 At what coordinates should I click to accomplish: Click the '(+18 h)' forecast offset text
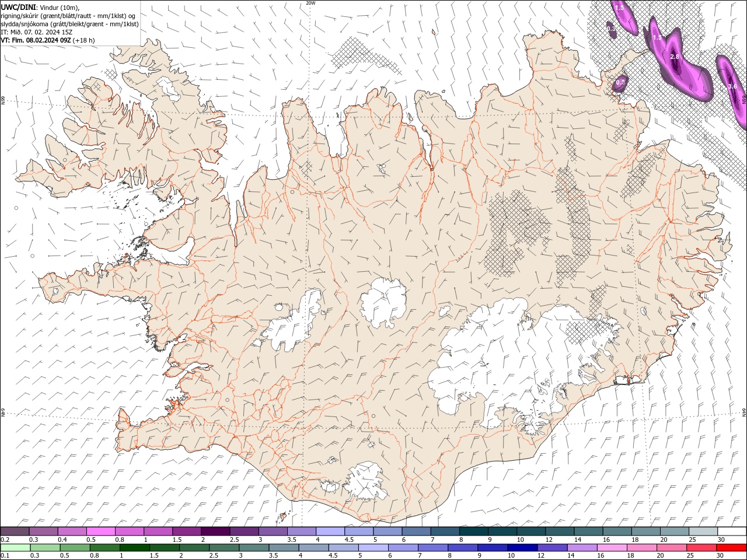[x=84, y=40]
